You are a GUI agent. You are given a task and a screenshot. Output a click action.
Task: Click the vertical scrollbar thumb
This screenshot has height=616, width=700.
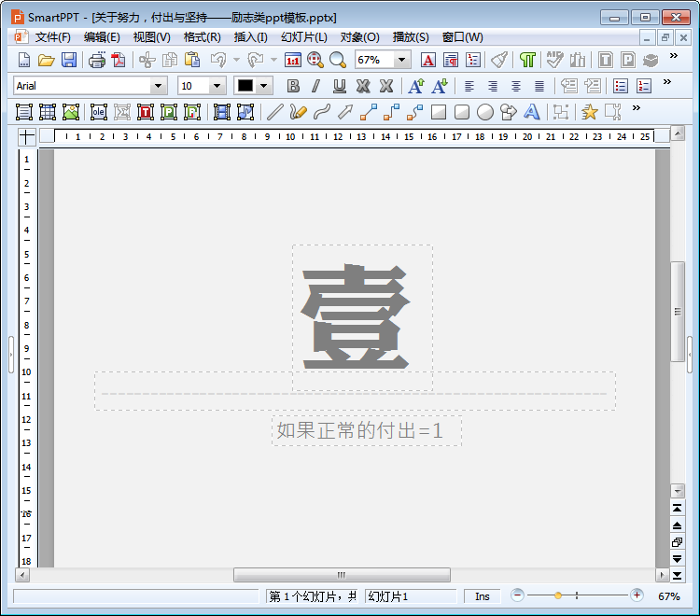(678, 312)
